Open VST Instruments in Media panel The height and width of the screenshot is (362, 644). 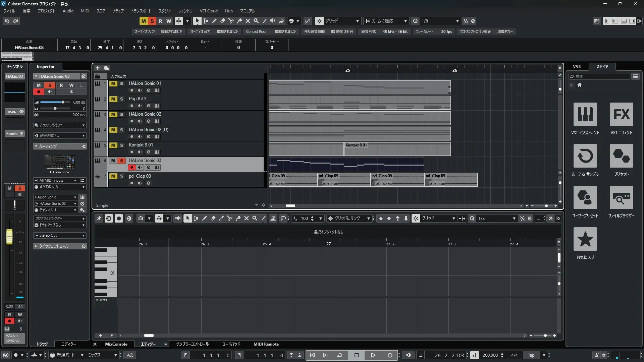point(585,114)
